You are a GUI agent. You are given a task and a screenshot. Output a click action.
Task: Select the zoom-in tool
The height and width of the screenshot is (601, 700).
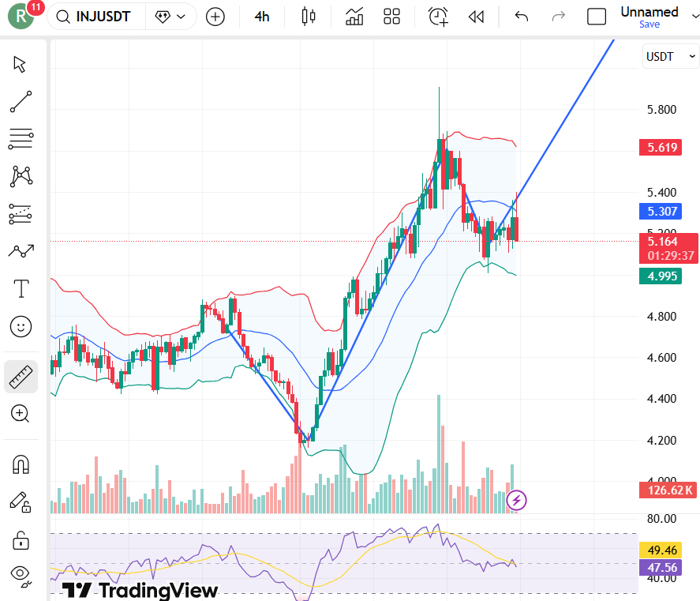click(x=21, y=414)
